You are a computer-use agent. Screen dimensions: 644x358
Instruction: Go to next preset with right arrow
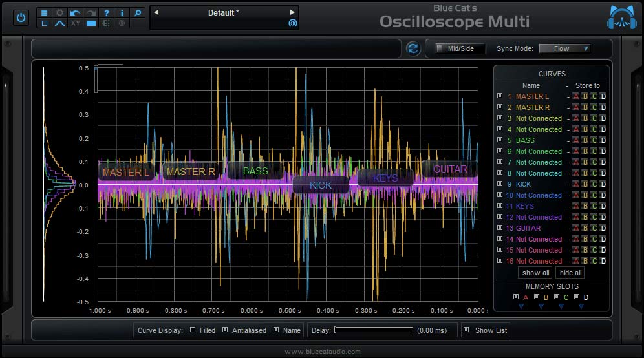(292, 12)
